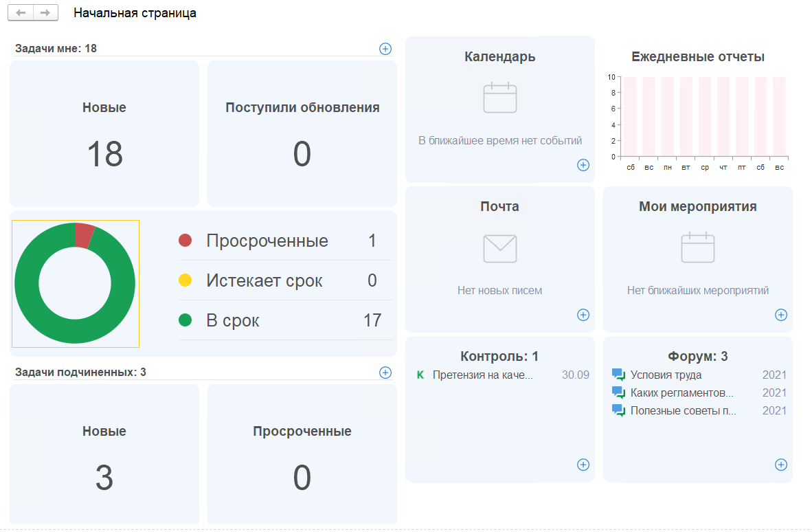The image size is (812, 532).
Task: Click the forward navigation arrow
Action: (x=45, y=13)
